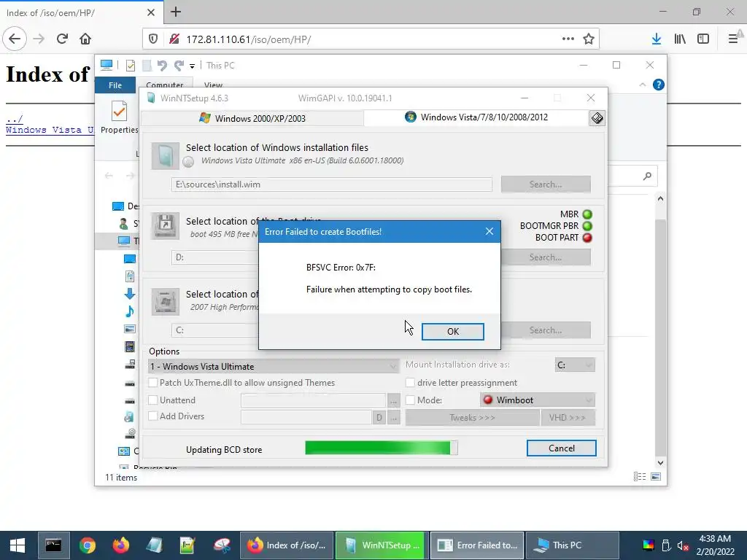The image size is (747, 560).
Task: Open the View ribbon tab in This PC
Action: coord(213,85)
